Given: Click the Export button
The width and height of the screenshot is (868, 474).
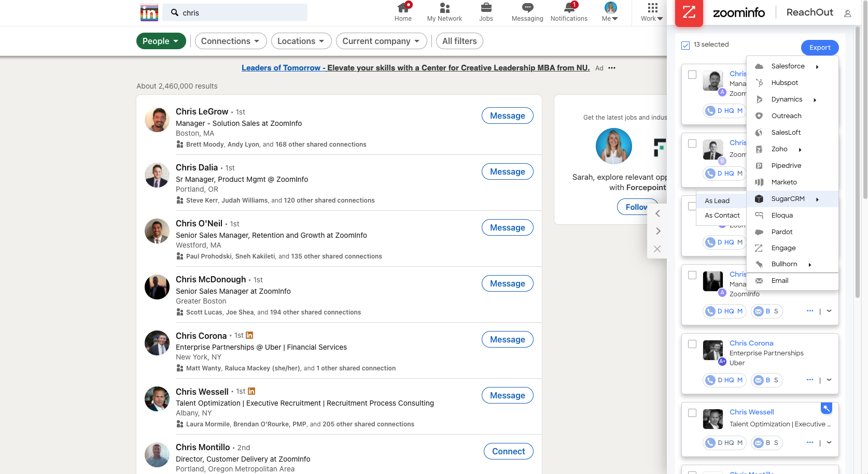Looking at the screenshot, I should [820, 47].
